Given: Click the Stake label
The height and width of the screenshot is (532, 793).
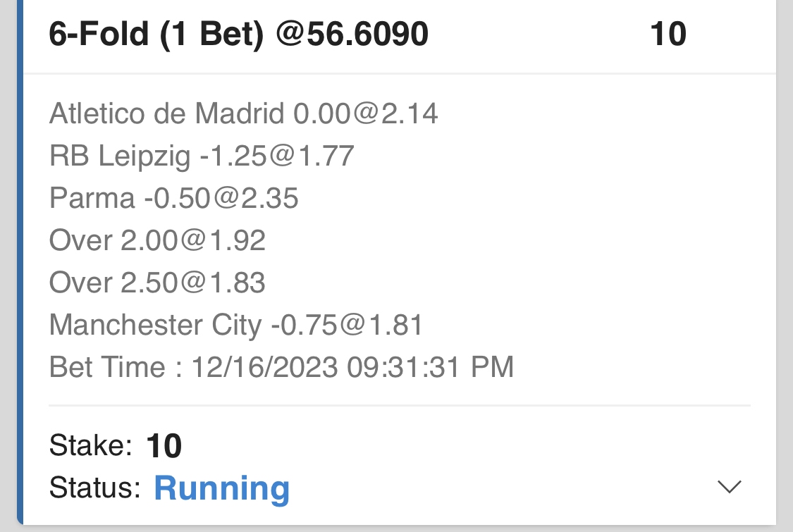Looking at the screenshot, I should tap(90, 445).
